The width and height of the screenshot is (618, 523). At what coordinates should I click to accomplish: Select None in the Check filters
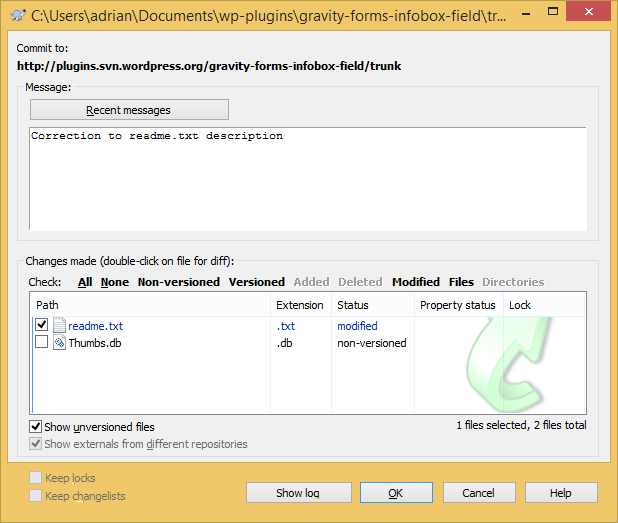(115, 282)
